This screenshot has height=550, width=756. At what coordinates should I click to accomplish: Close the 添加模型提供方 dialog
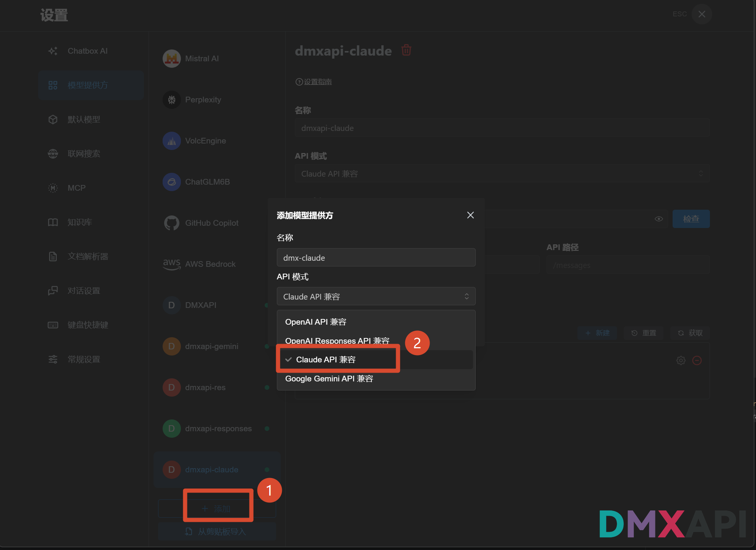[470, 215]
